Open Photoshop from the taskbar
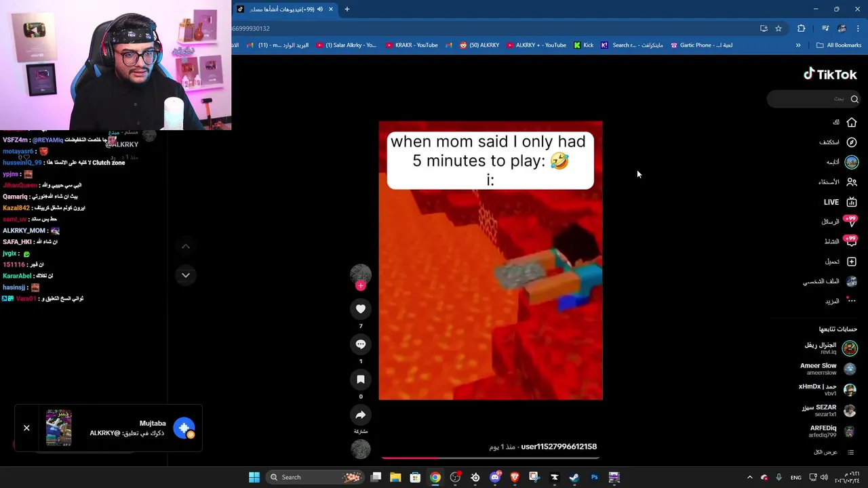 tap(595, 477)
